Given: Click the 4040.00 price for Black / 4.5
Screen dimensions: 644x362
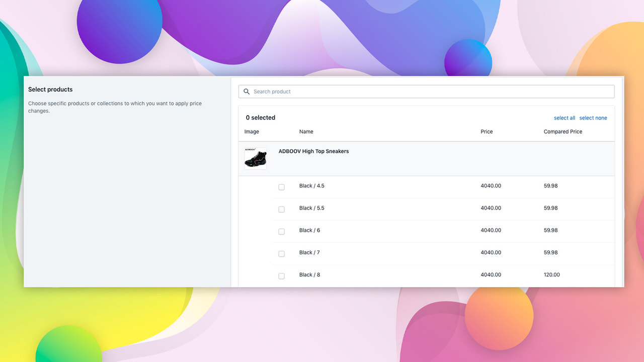Looking at the screenshot, I should point(491,186).
